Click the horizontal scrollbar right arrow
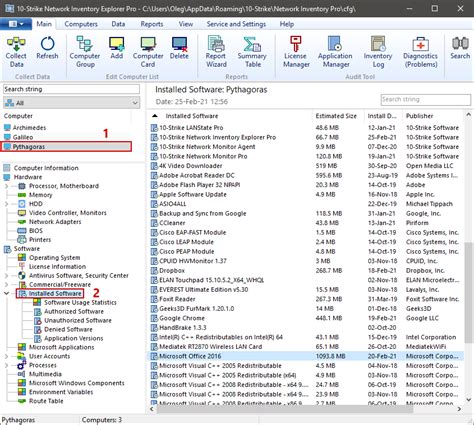 point(459,409)
